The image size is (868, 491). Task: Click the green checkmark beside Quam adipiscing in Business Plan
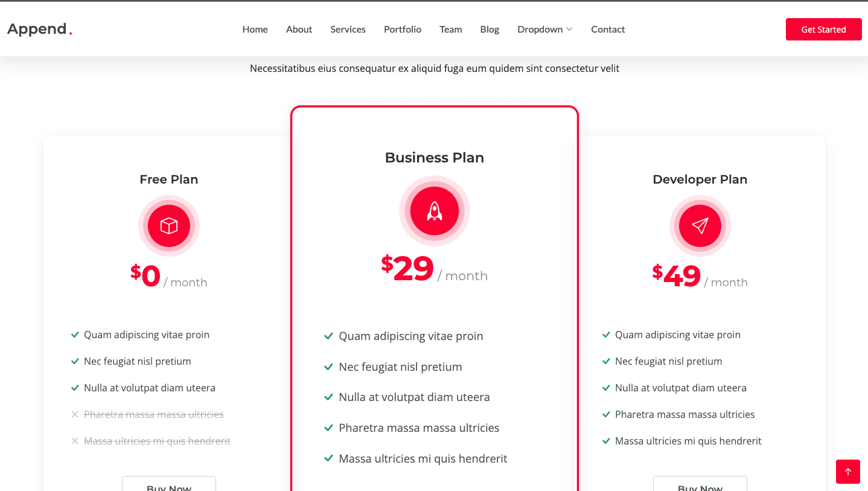[x=328, y=336]
